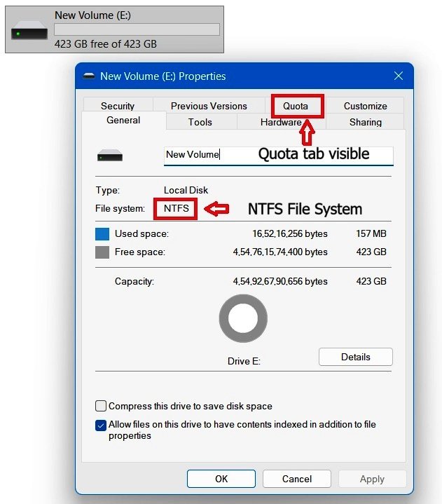Click capacity '4,54,92,67,90,656 bytes' value

coord(280,282)
